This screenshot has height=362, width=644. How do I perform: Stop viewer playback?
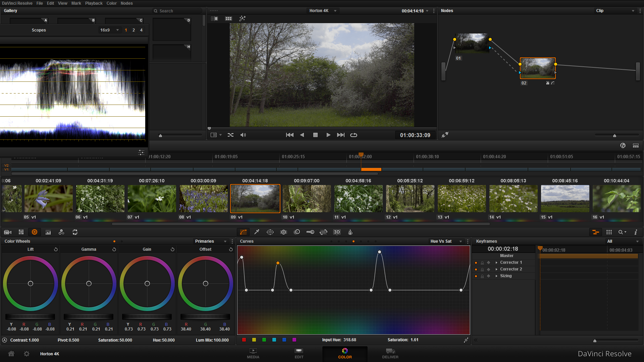[315, 135]
